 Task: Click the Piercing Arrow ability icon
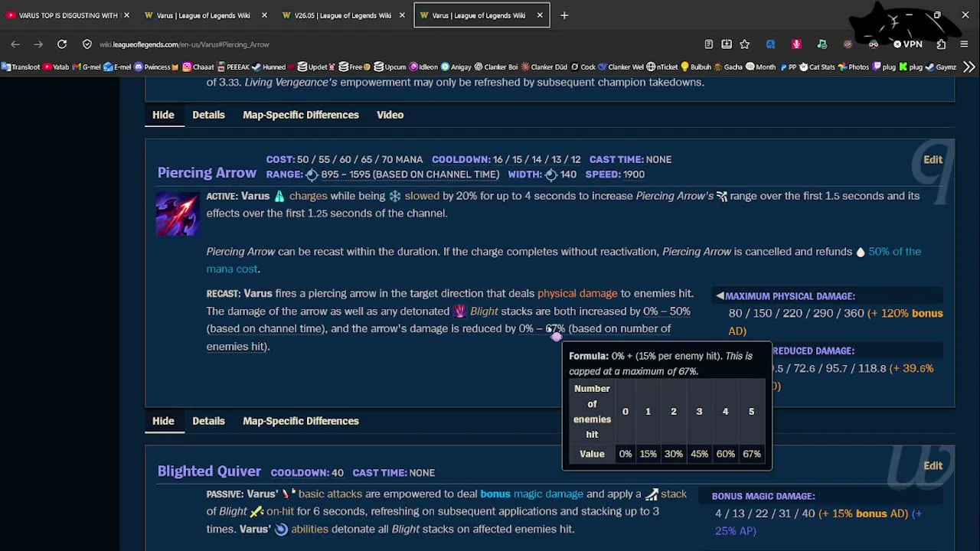coord(178,214)
